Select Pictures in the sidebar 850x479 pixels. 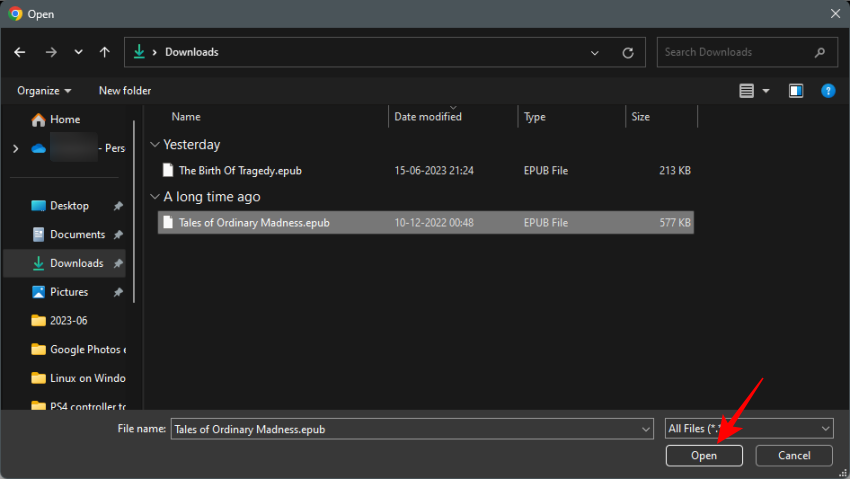pos(68,292)
